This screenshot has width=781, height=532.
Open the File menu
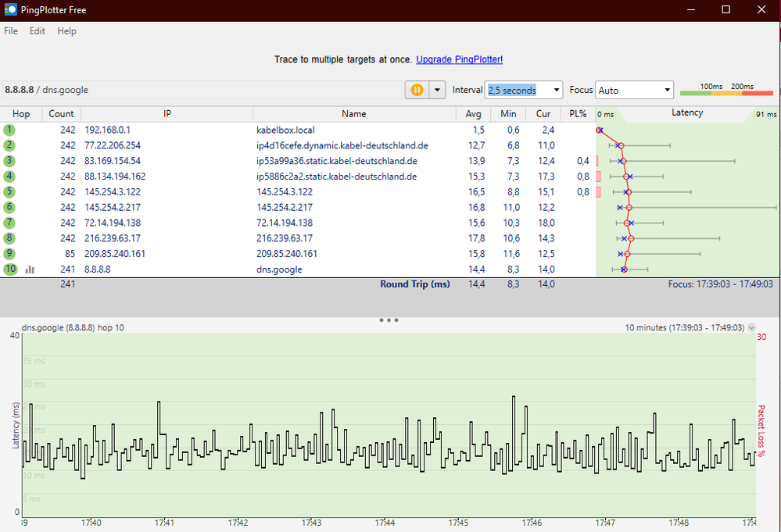[x=11, y=31]
